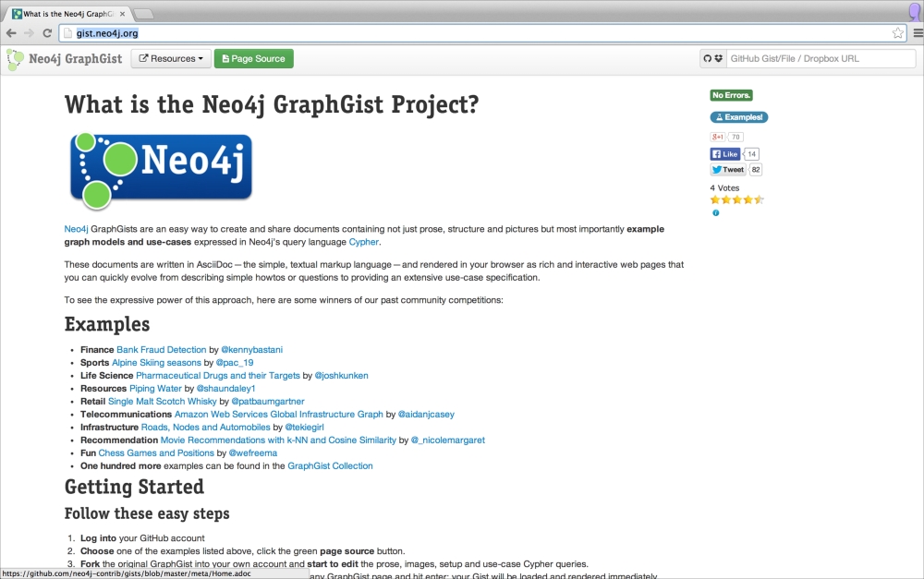Viewport: 924px width, 579px height.
Task: Open the @wefreema link
Action: (x=253, y=453)
